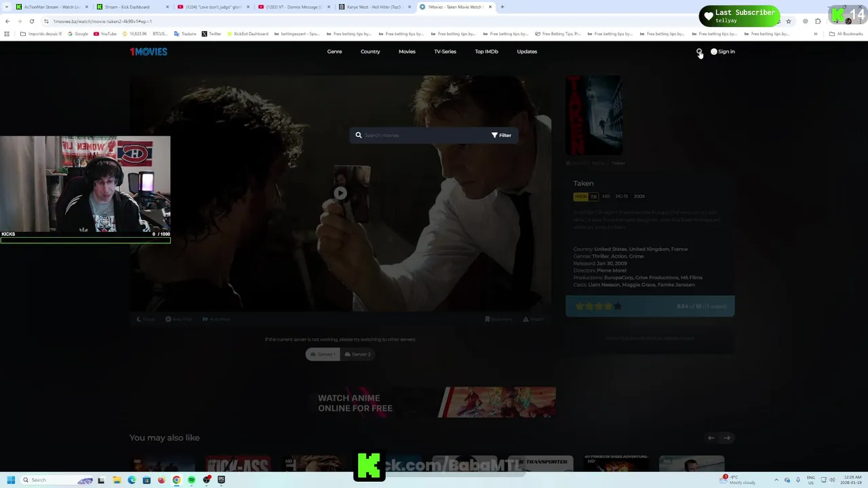Click the browser back arrow
Viewport: 868px width, 488px height.
(x=7, y=21)
